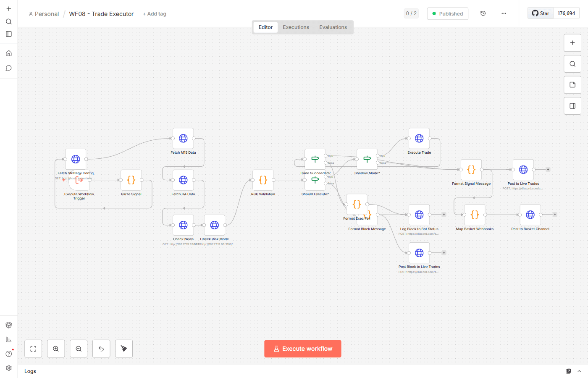Expand the Logs panel chevron
The height and width of the screenshot is (378, 588).
point(579,371)
